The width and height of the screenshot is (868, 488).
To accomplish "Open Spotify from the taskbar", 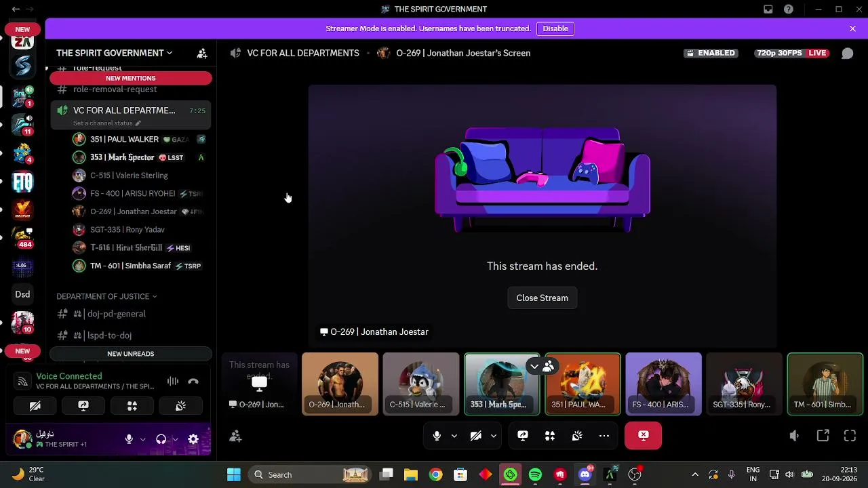I will [x=535, y=474].
